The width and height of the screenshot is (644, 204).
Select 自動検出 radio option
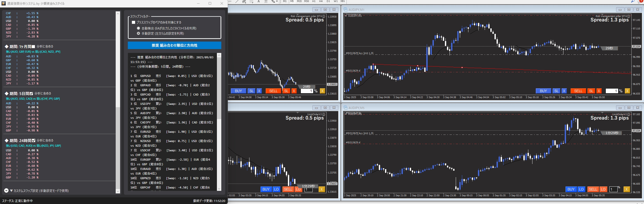138,28
